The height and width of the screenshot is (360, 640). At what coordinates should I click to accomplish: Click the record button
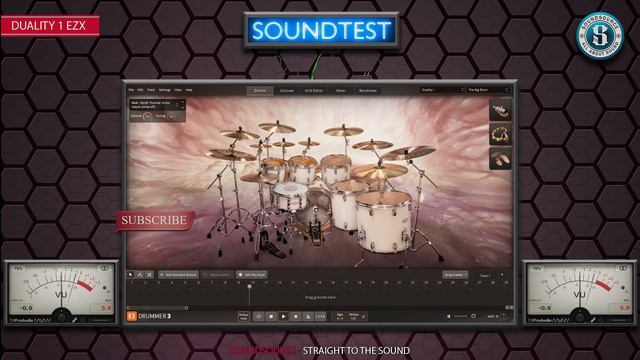pos(296,316)
